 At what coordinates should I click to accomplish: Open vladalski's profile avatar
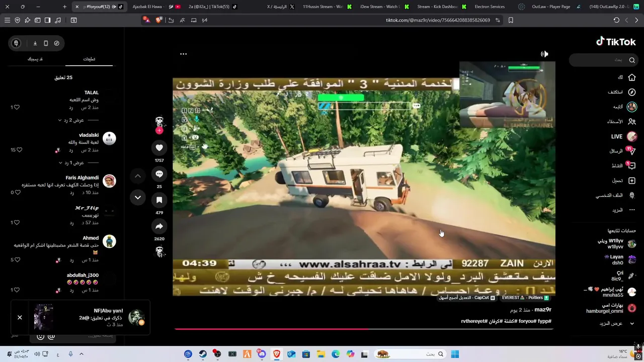(x=109, y=138)
